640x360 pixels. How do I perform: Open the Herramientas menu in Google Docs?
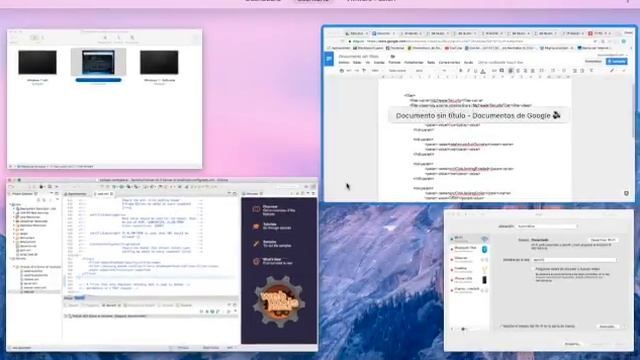(x=413, y=62)
